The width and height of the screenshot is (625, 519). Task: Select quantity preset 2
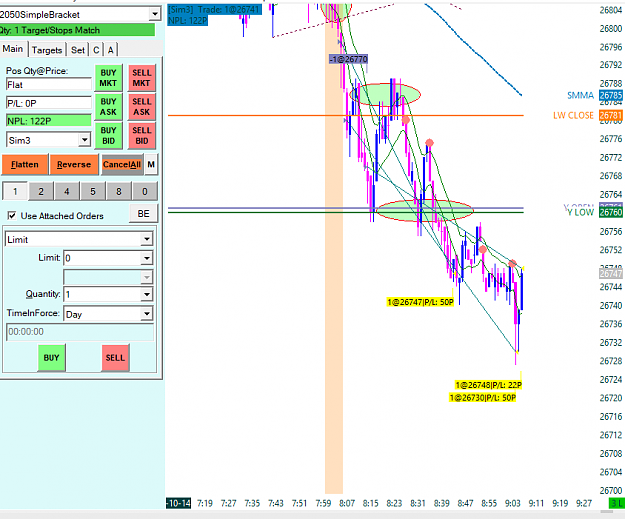point(41,191)
